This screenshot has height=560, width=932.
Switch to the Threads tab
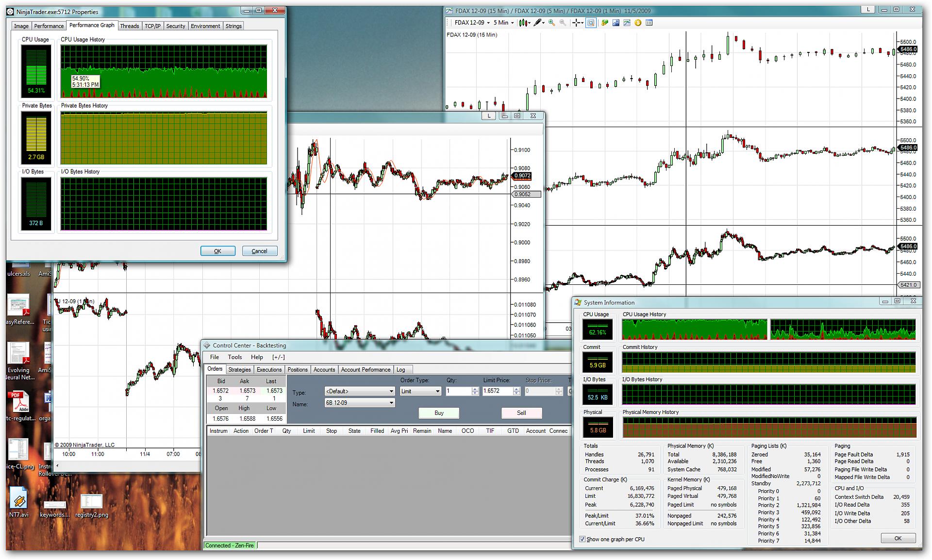coord(129,26)
